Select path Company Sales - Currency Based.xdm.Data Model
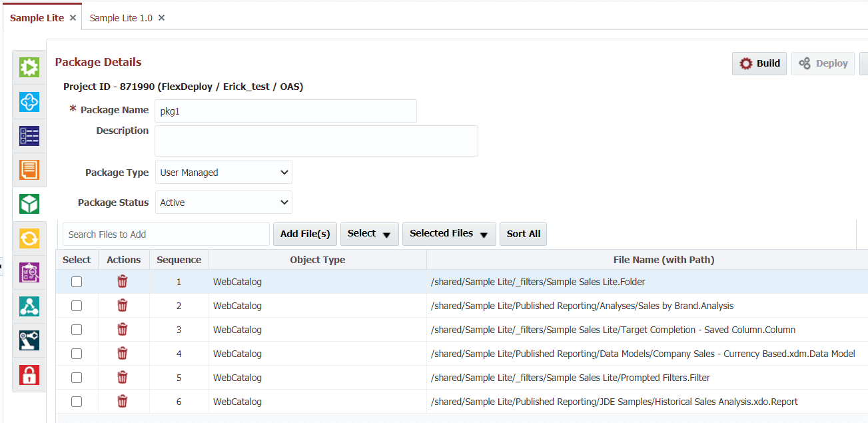Screen dimensions: 868x423 coord(643,354)
